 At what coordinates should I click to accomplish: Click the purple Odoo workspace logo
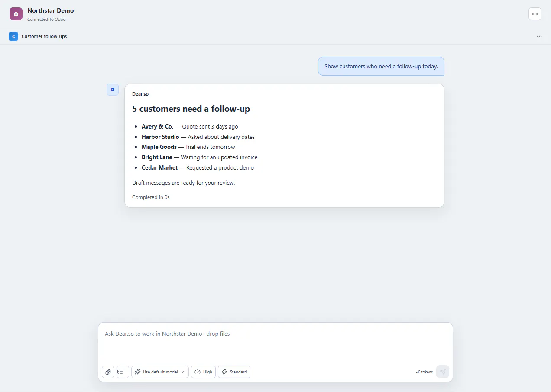16,14
